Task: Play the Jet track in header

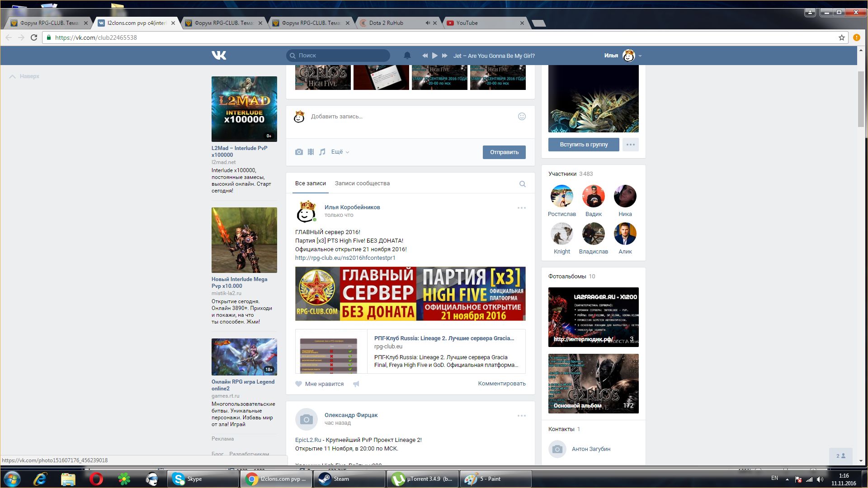Action: point(434,56)
